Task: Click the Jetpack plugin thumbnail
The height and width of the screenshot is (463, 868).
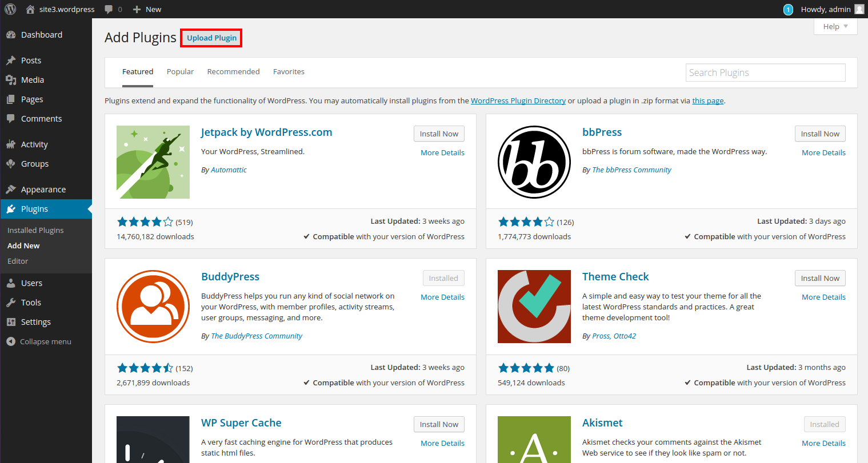Action: coord(153,162)
